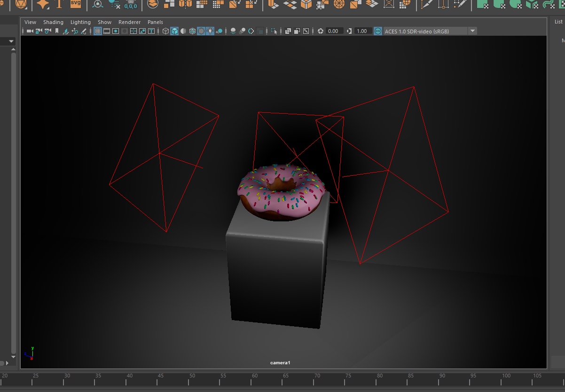Toggle the color management ON button
Image resolution: width=565 pixels, height=392 pixels.
pyautogui.click(x=377, y=31)
